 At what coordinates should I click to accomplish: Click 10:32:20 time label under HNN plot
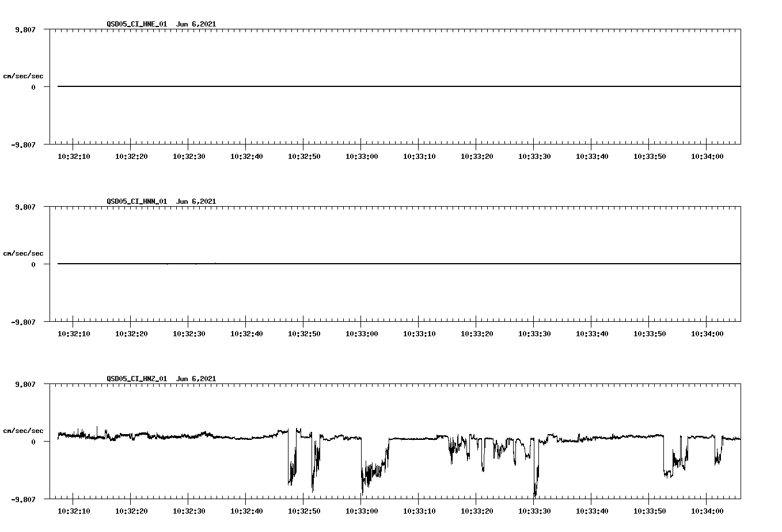[x=131, y=334]
